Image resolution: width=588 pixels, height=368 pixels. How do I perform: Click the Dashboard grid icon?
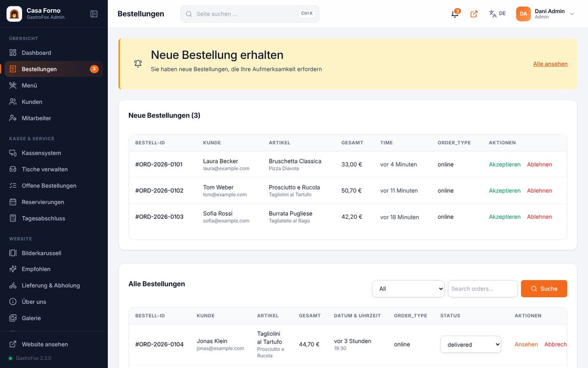point(13,53)
